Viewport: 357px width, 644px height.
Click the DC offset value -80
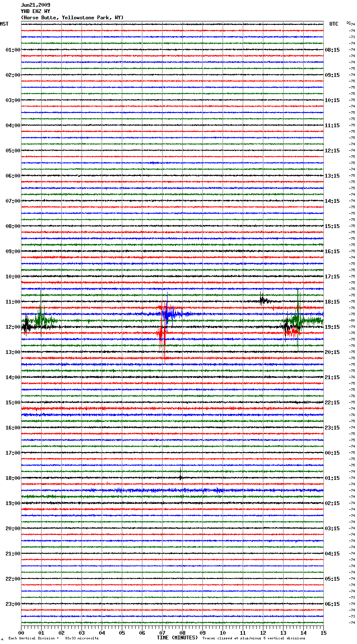[352, 321]
